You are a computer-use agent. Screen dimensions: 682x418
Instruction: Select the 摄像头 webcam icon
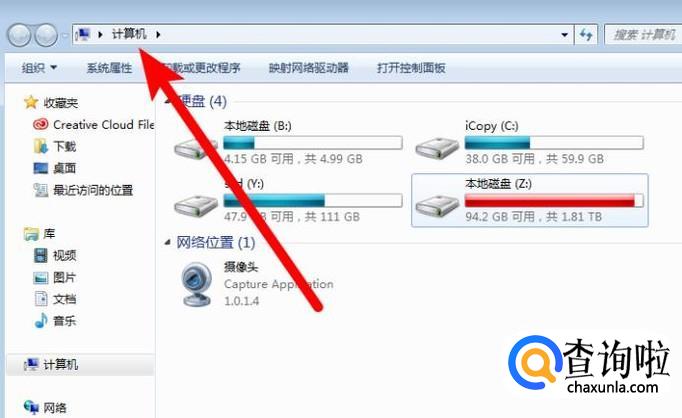tap(197, 284)
